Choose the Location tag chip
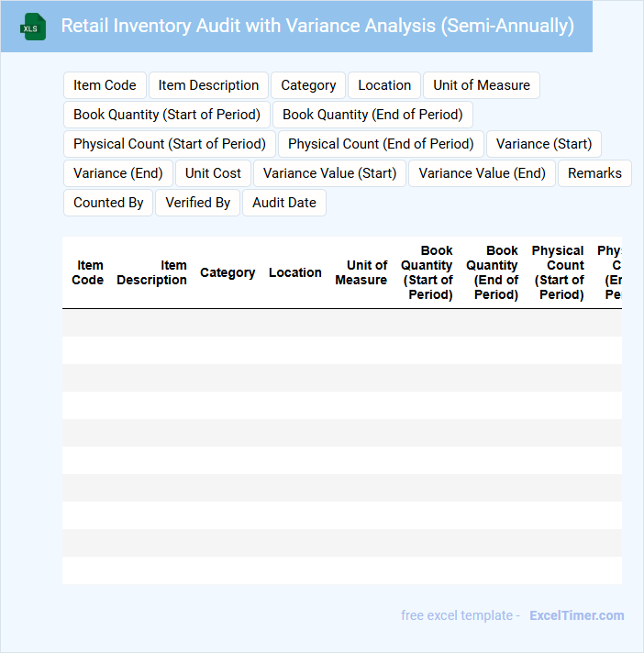 pyautogui.click(x=384, y=85)
